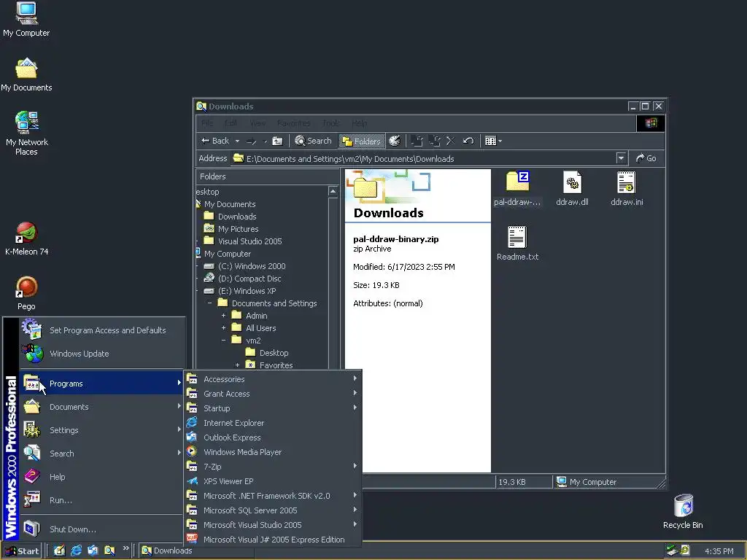747x560 pixels.
Task: Launch Outlook Express from Programs menu
Action: 273,437
